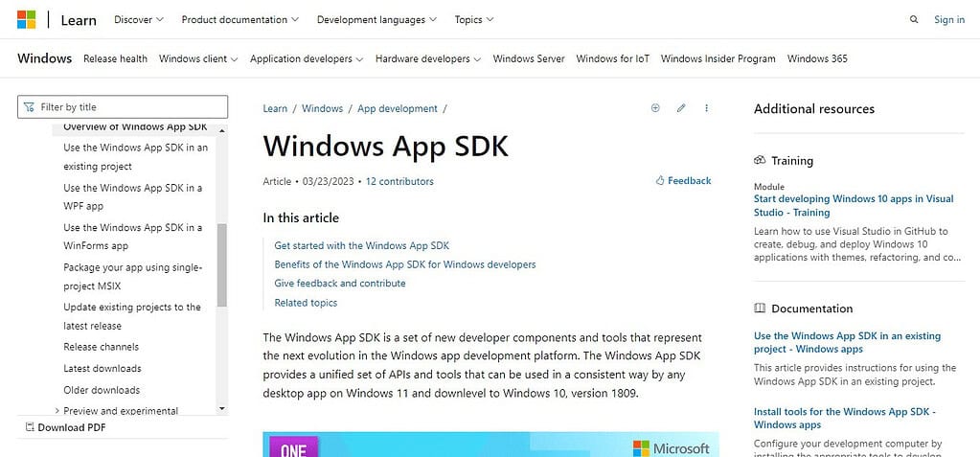Open the more actions three-dot menu
Image resolution: width=980 pixels, height=457 pixels.
tap(706, 108)
